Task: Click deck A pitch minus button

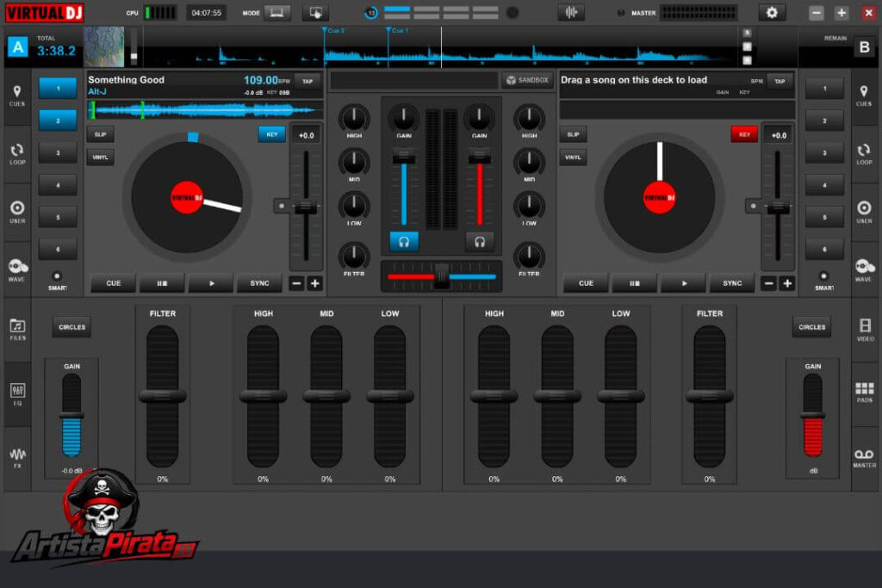Action: (x=296, y=283)
